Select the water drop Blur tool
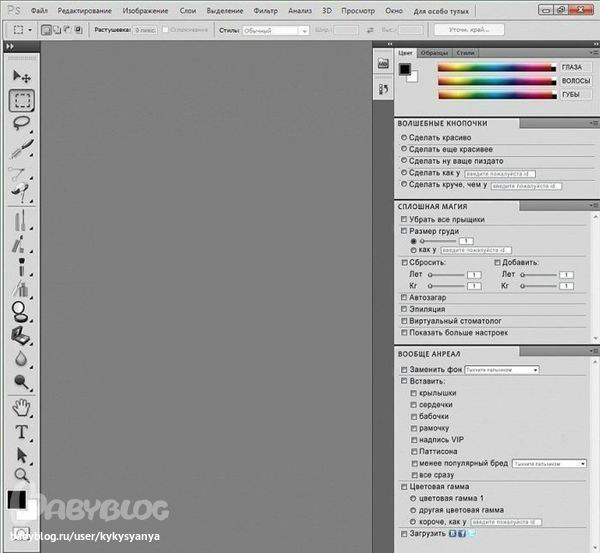 (x=21, y=358)
